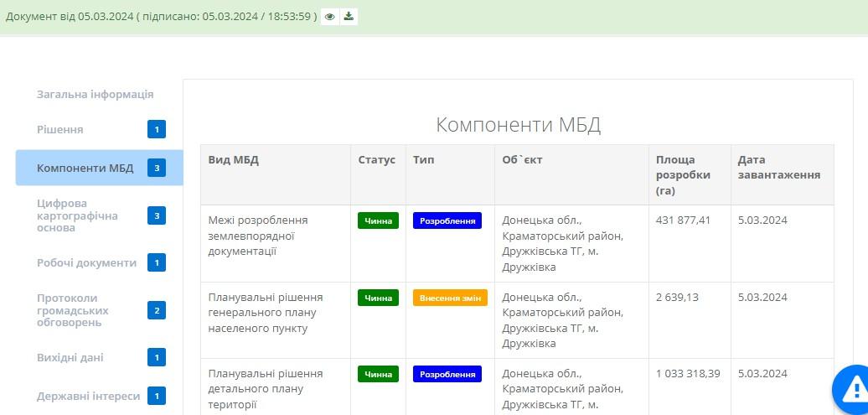
Task: Select Планувальні рішення генерального плану row
Action: (265, 313)
